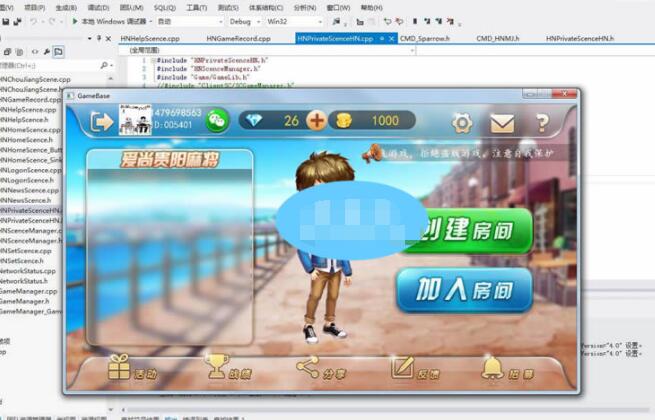The image size is (655, 420).
Task: Click the Solution Explorer scroll-up arrow
Action: pos(111,79)
